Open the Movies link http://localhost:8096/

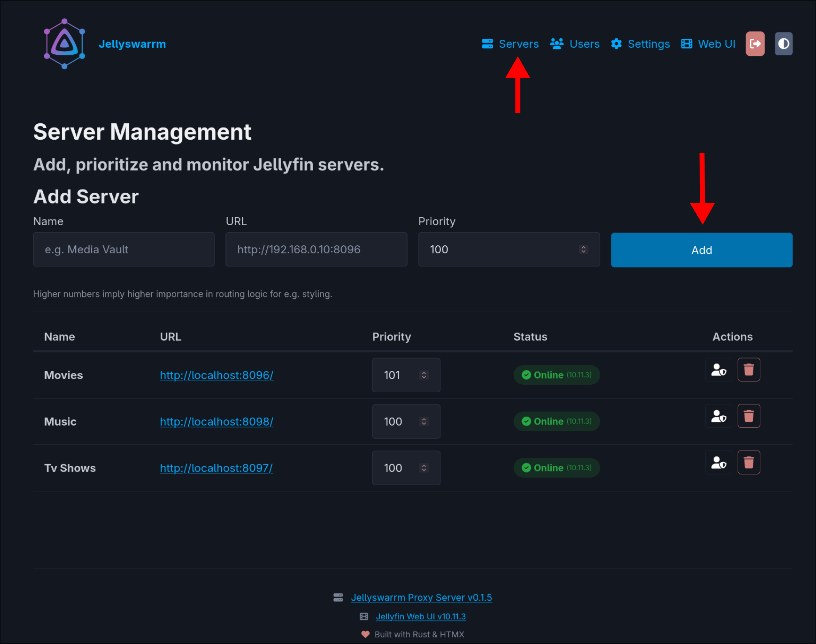click(217, 375)
